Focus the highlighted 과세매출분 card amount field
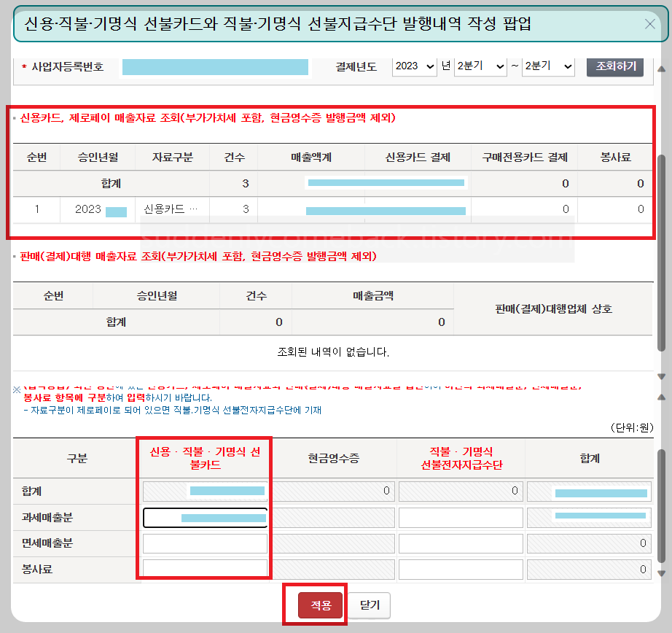This screenshot has height=633, width=672. click(x=204, y=516)
